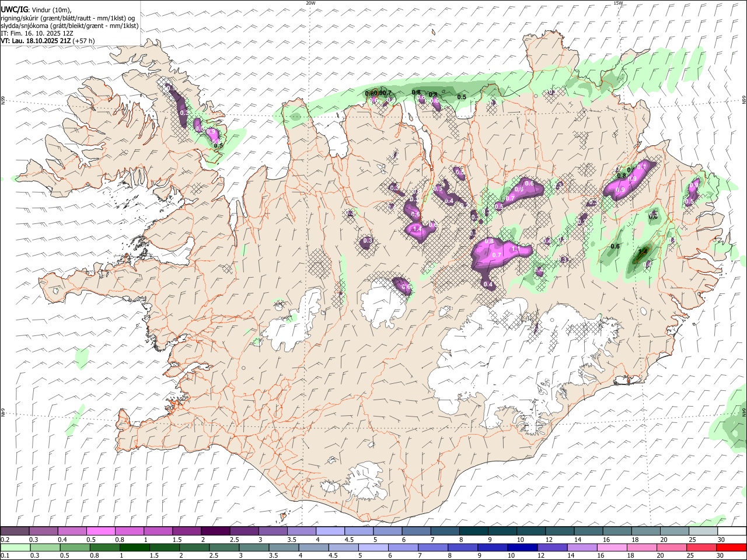
Task: Select the lower legend pink swatch labeled 20
Action: [x=671, y=548]
